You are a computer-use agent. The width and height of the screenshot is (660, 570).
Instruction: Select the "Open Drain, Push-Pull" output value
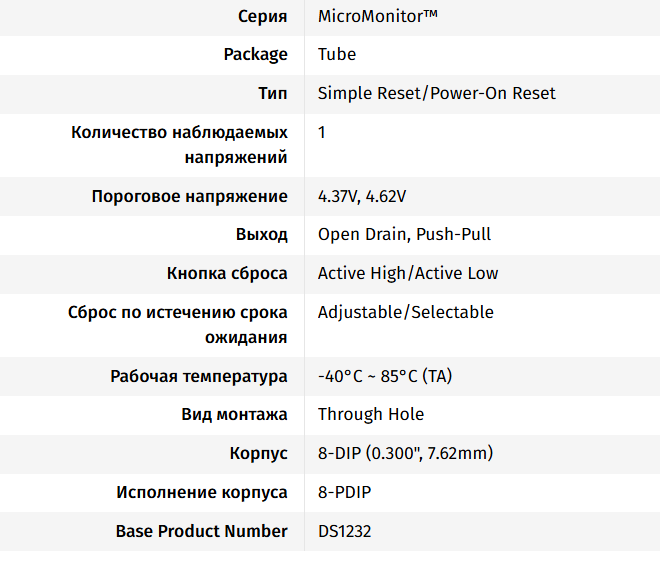404,234
